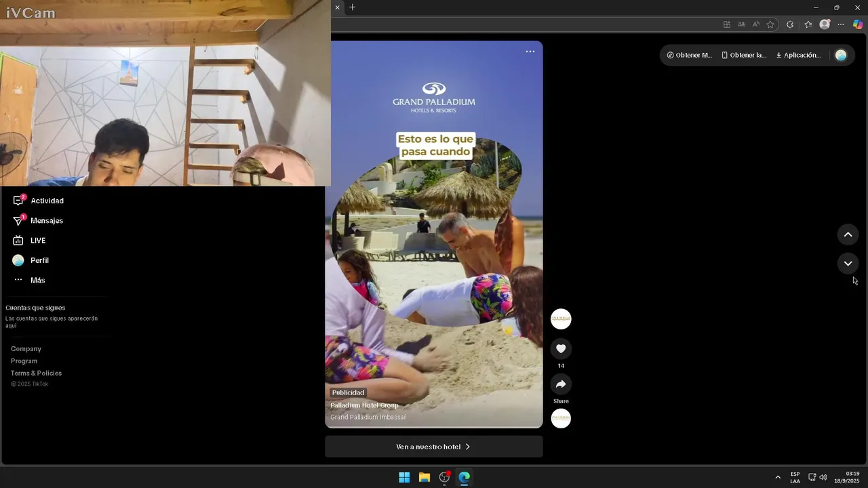Open the ESP LAA language switcher

click(x=795, y=477)
